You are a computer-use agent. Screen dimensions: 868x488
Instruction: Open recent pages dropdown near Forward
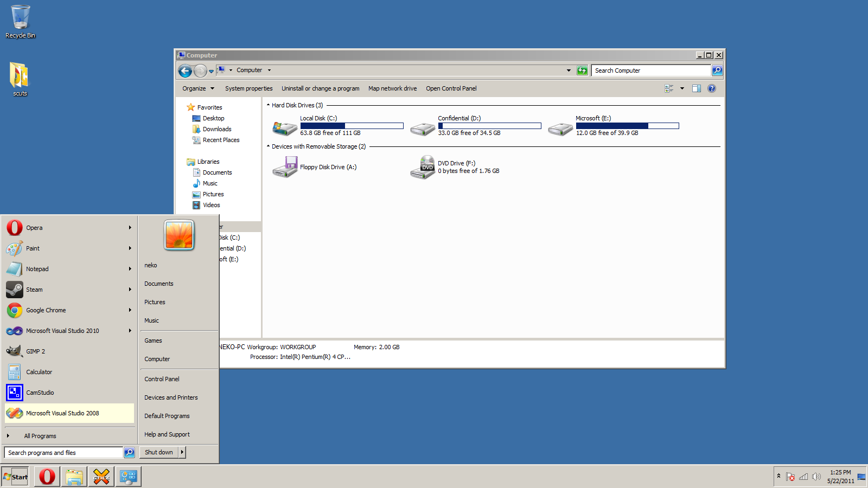[211, 71]
